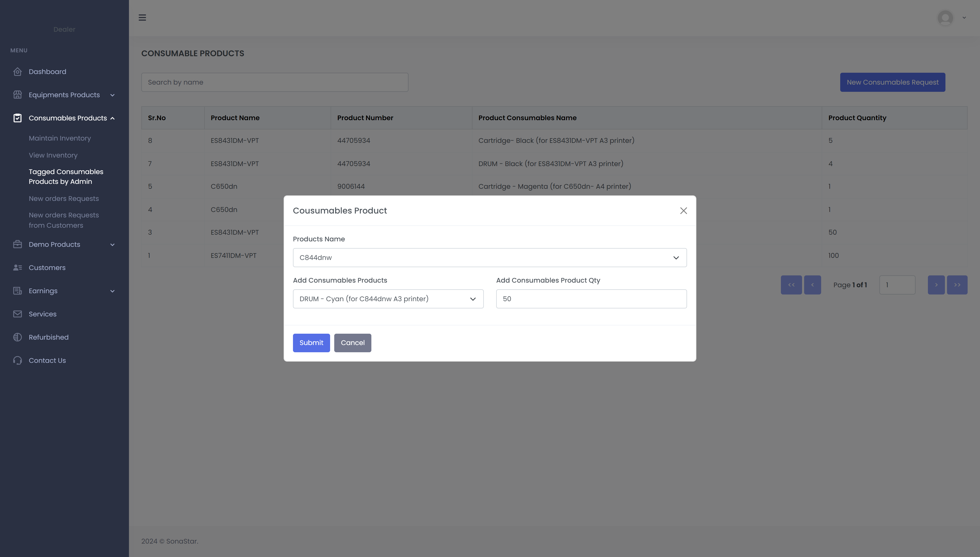
Task: Click the Demo Products briefcase icon
Action: point(17,244)
